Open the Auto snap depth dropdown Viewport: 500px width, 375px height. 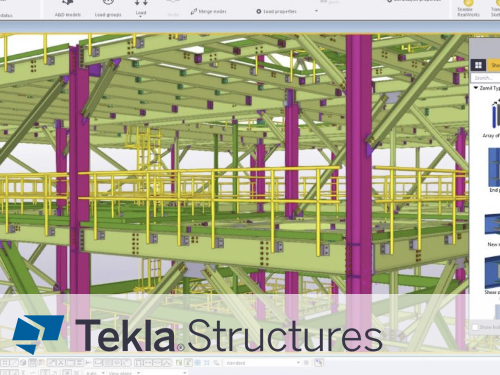pos(95,373)
